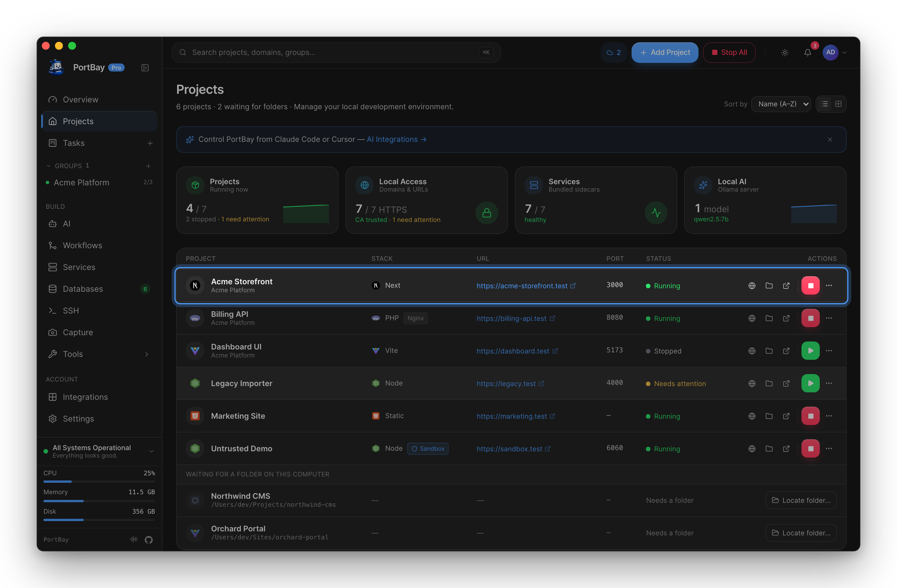
Task: Collapse the sidebar with the panel icon
Action: tap(145, 68)
